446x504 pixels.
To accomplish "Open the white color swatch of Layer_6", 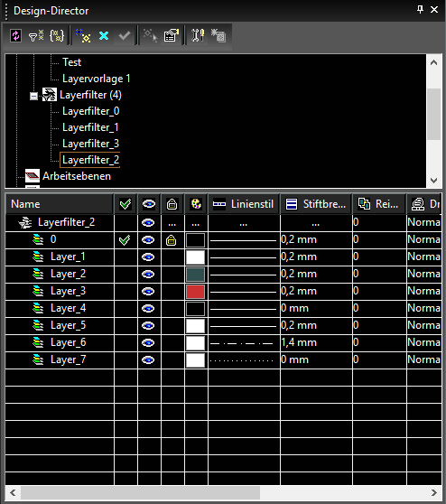I will tap(195, 343).
